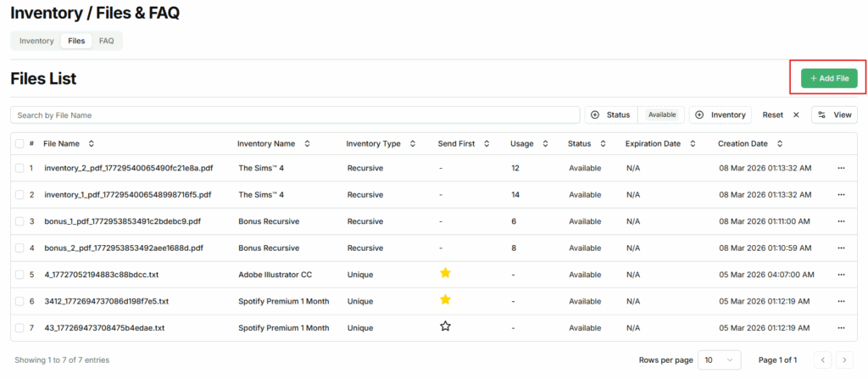This screenshot has height=379, width=868.
Task: Open the View options button
Action: click(x=834, y=114)
